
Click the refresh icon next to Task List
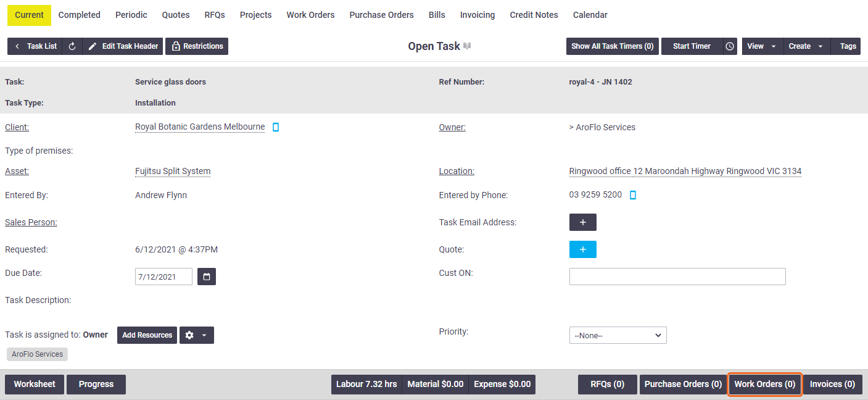pyautogui.click(x=72, y=46)
